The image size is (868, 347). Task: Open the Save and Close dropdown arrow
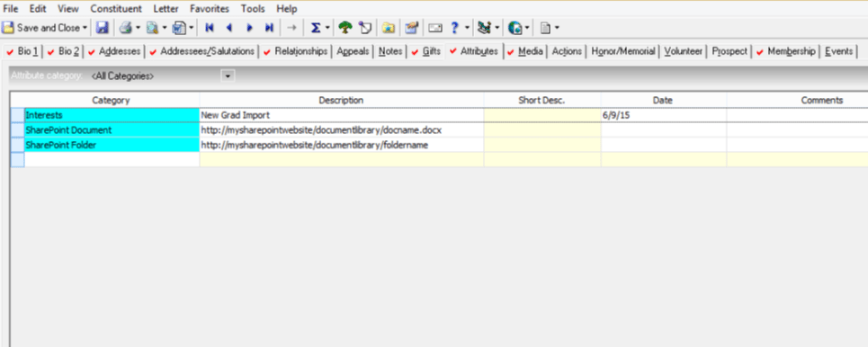(85, 28)
